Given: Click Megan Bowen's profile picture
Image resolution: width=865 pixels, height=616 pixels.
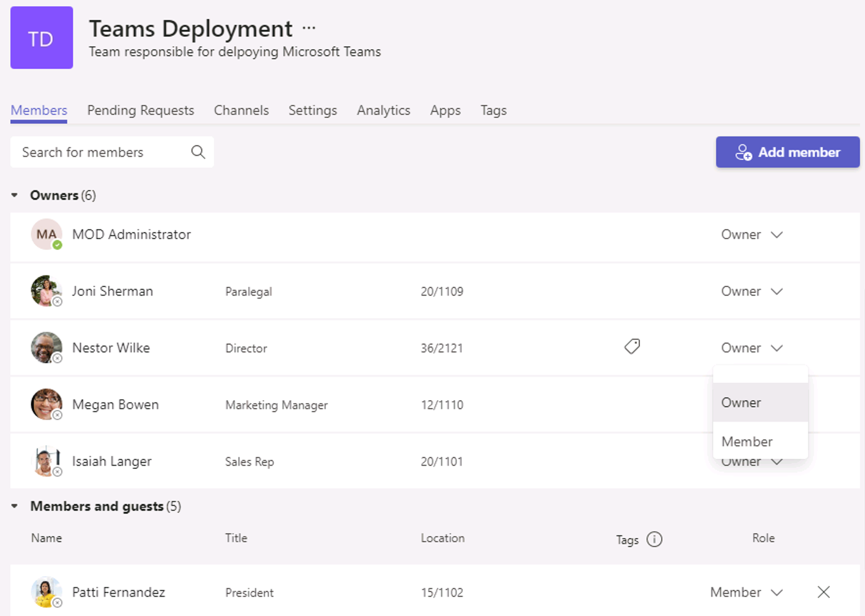Looking at the screenshot, I should (x=46, y=404).
